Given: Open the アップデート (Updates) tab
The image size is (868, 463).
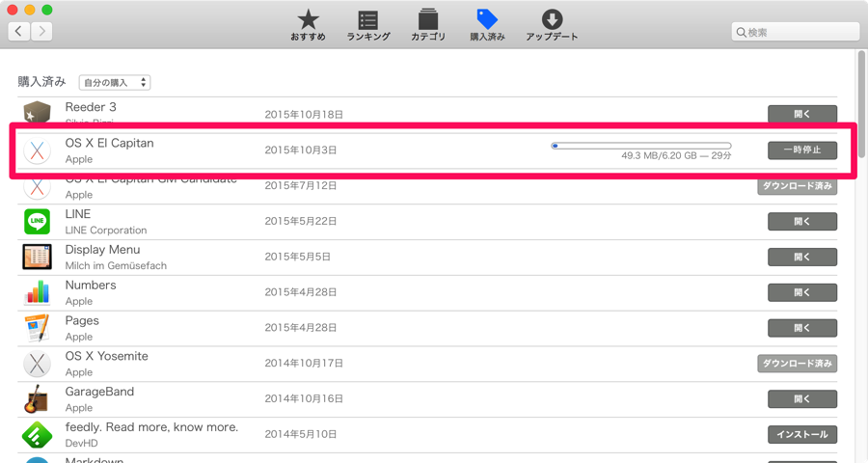Looking at the screenshot, I should pyautogui.click(x=552, y=25).
